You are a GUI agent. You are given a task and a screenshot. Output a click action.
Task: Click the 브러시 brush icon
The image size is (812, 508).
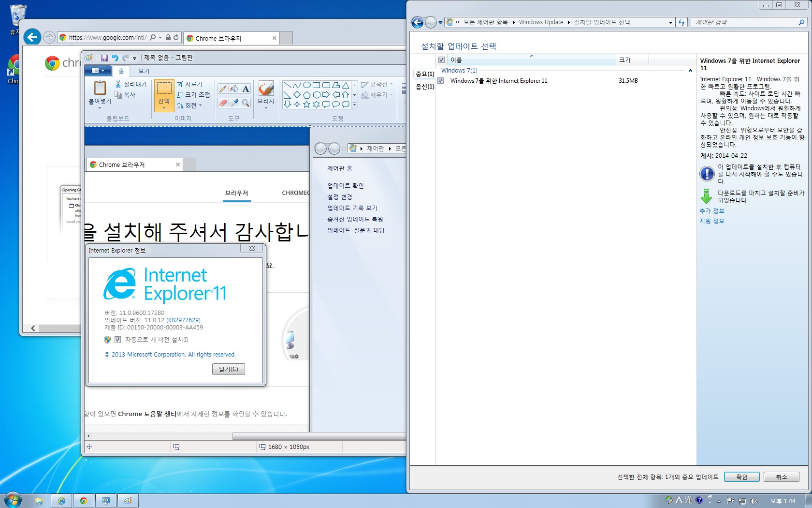tap(266, 88)
